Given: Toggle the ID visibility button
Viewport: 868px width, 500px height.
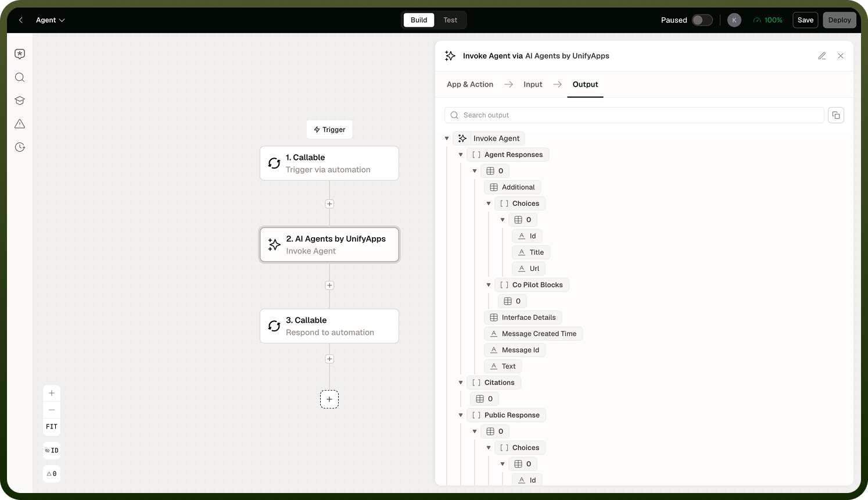Looking at the screenshot, I should point(52,451).
